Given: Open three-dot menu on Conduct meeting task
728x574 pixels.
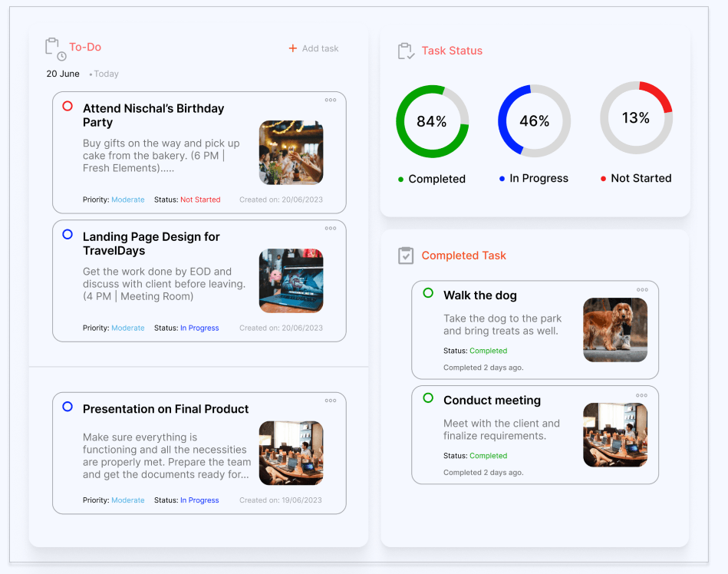Looking at the screenshot, I should [x=642, y=395].
